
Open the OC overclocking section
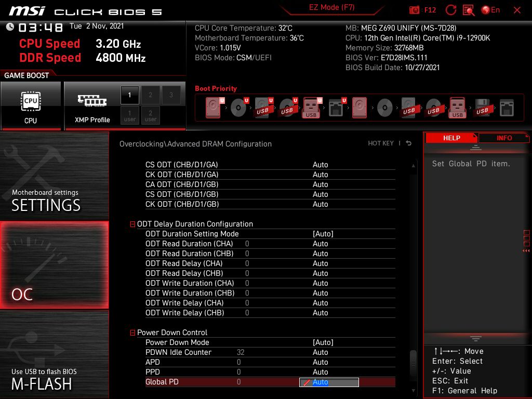54,265
